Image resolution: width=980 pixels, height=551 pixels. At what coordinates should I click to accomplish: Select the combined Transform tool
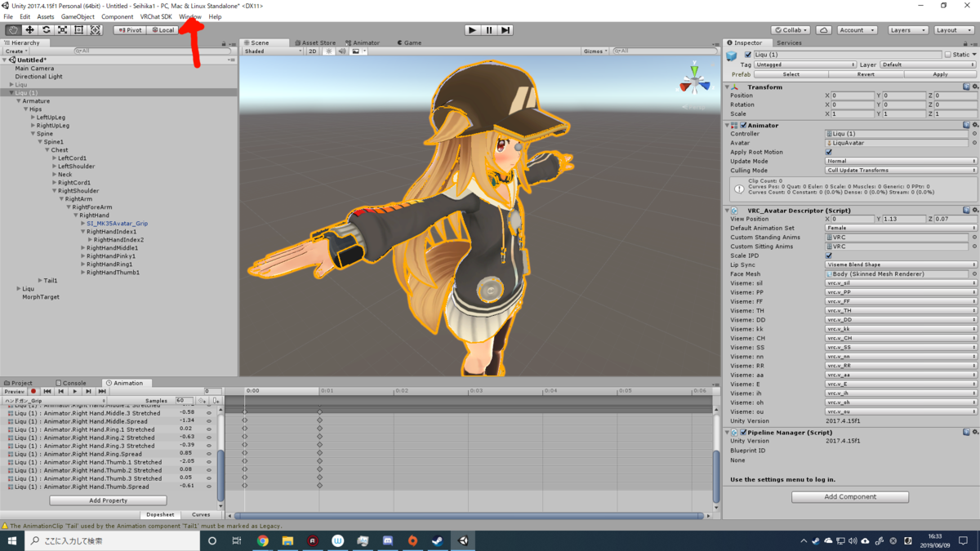96,30
